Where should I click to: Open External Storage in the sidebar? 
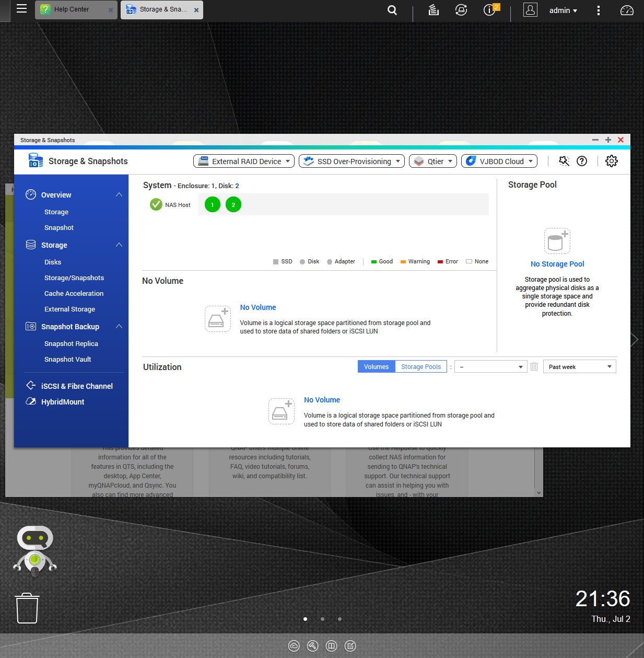(69, 309)
